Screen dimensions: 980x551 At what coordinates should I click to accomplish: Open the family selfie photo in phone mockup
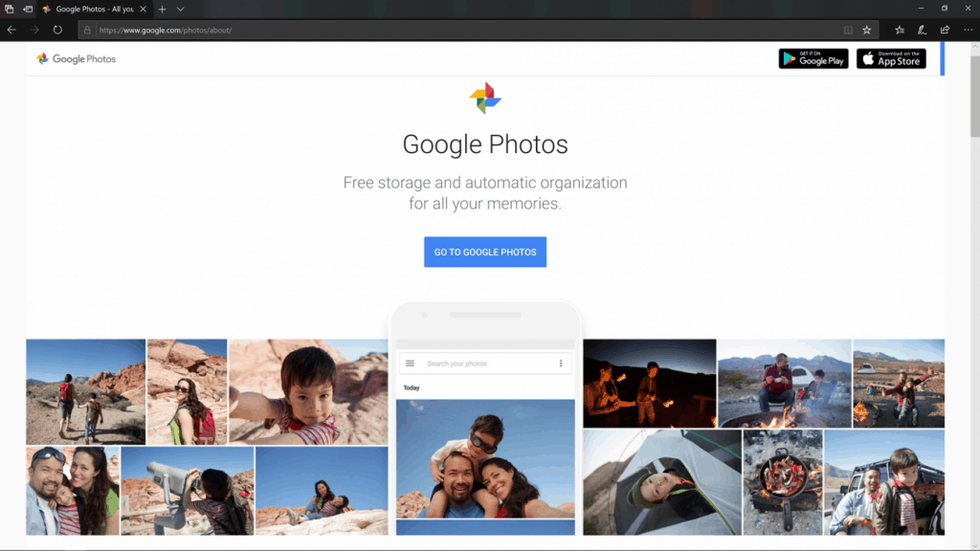(485, 459)
